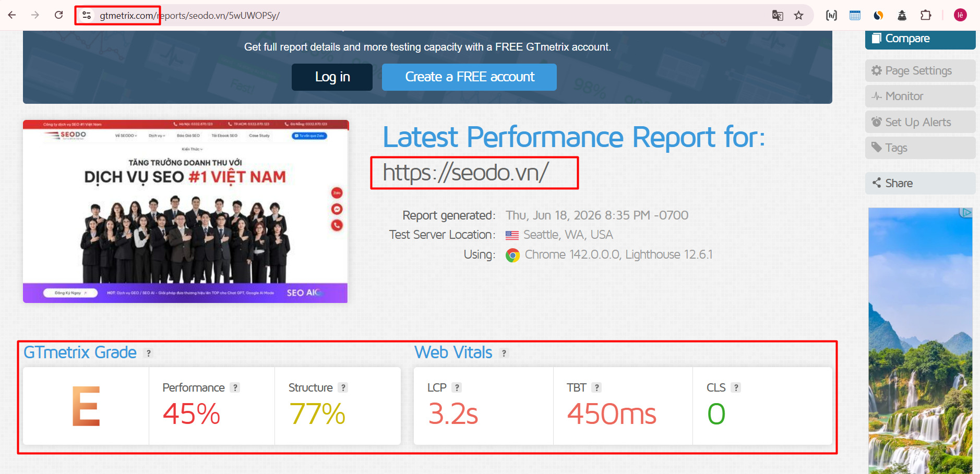Image resolution: width=980 pixels, height=474 pixels.
Task: Open the orange circular extension icon
Action: coord(878,16)
